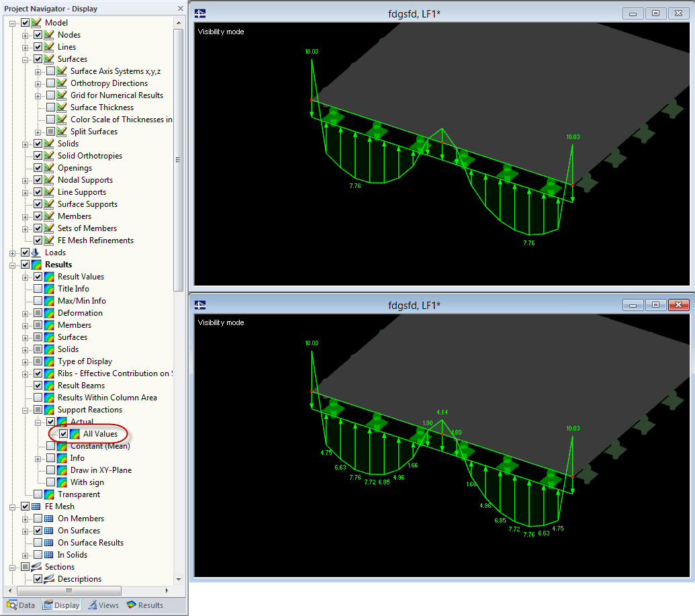The width and height of the screenshot is (695, 616).
Task: Click the Sections microscope-pen icon near tree bottom
Action: pyautogui.click(x=38, y=567)
